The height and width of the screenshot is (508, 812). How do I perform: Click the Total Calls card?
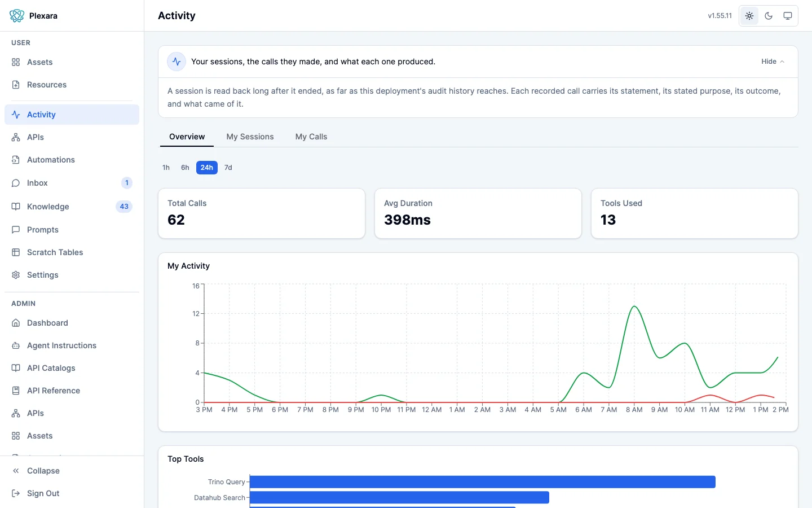click(x=262, y=213)
